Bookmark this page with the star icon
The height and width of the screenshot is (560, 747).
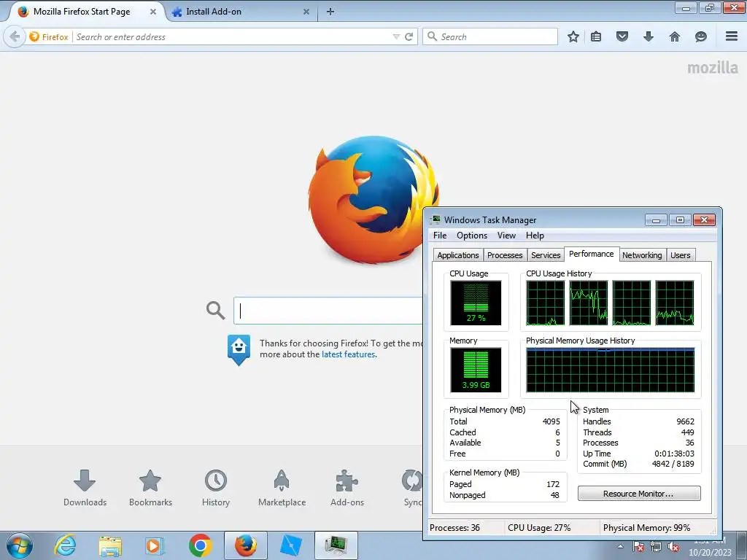tap(573, 36)
